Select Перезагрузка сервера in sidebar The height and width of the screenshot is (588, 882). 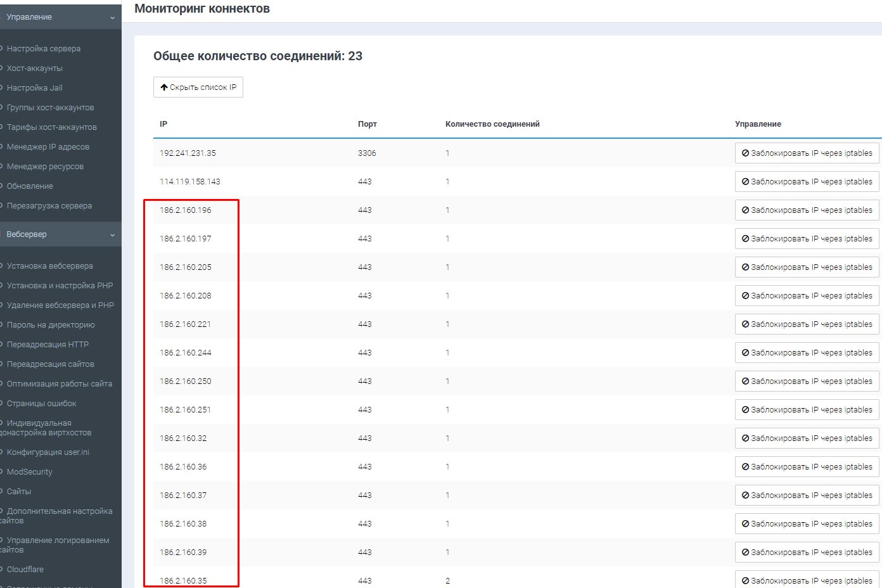click(49, 206)
